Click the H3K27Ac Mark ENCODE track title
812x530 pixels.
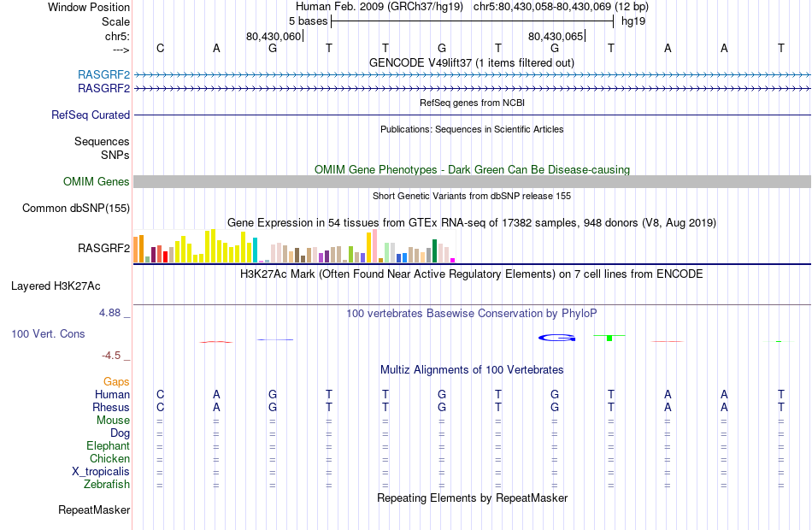tap(471, 274)
